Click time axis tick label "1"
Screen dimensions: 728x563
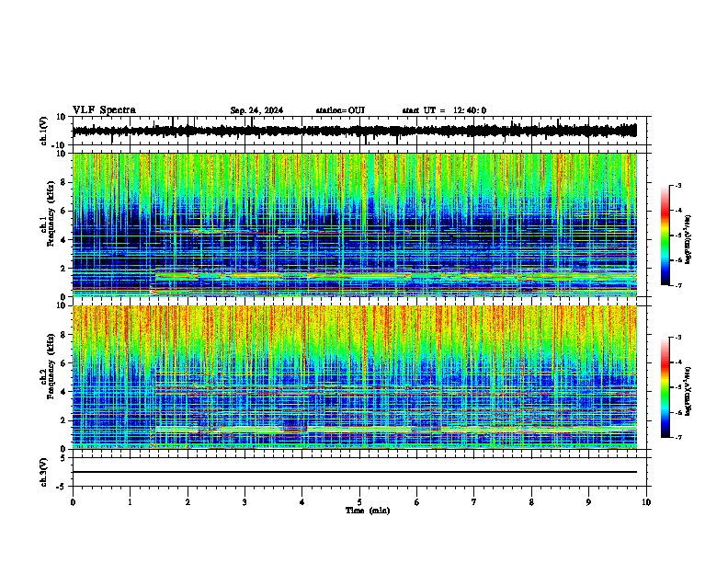point(130,502)
